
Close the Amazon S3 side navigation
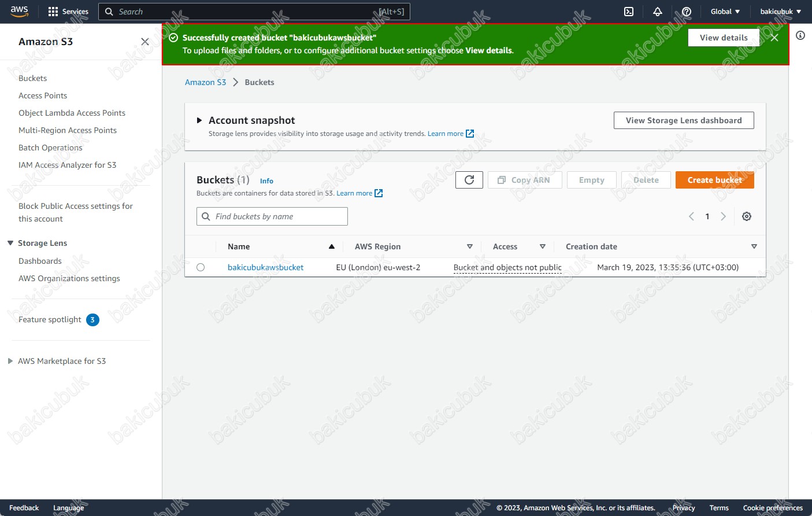pyautogui.click(x=145, y=42)
